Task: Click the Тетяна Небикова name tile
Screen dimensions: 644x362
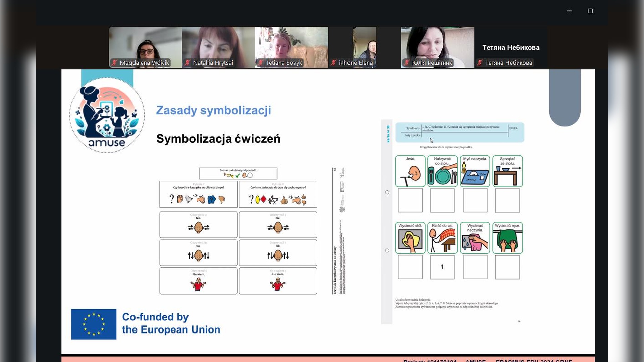Action: click(511, 47)
